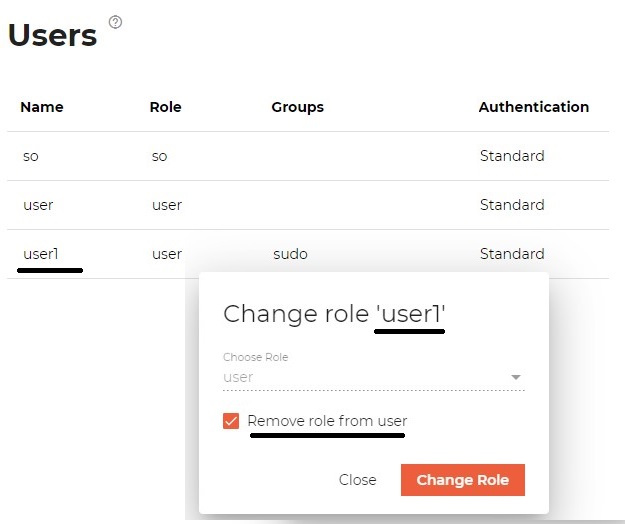Click the Standard authentication for 'so' row
This screenshot has height=524, width=625.
[x=511, y=156]
